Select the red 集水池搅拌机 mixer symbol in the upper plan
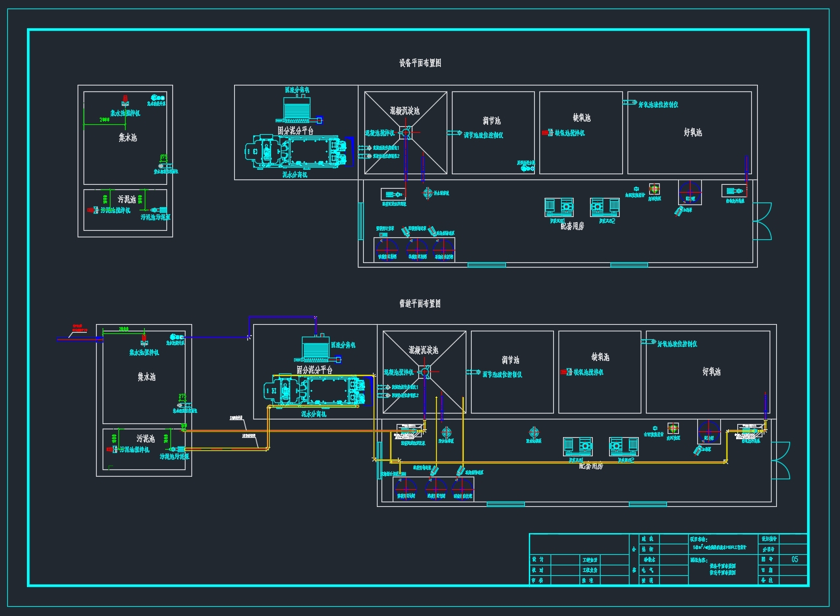 (x=125, y=101)
